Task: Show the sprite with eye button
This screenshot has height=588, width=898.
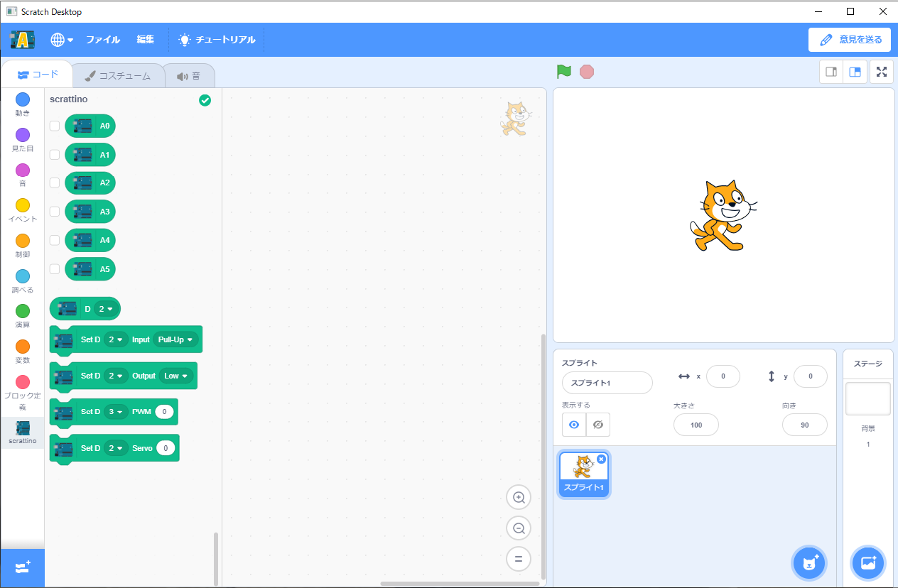Action: click(x=574, y=425)
